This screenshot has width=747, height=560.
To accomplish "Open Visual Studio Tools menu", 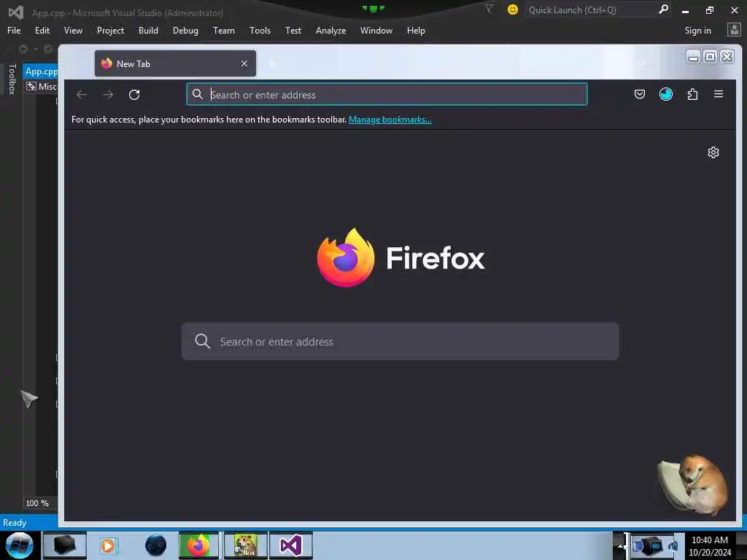I will point(260,31).
